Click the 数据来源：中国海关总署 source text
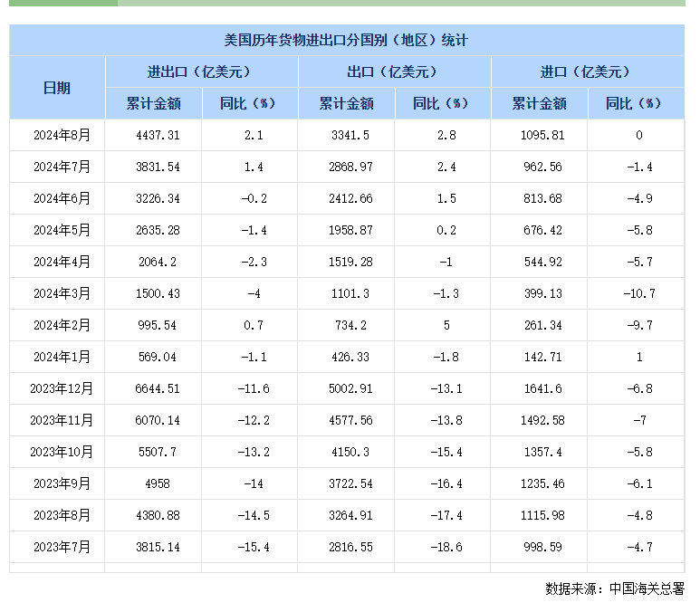Screen dimensions: 700x612 click(615, 588)
